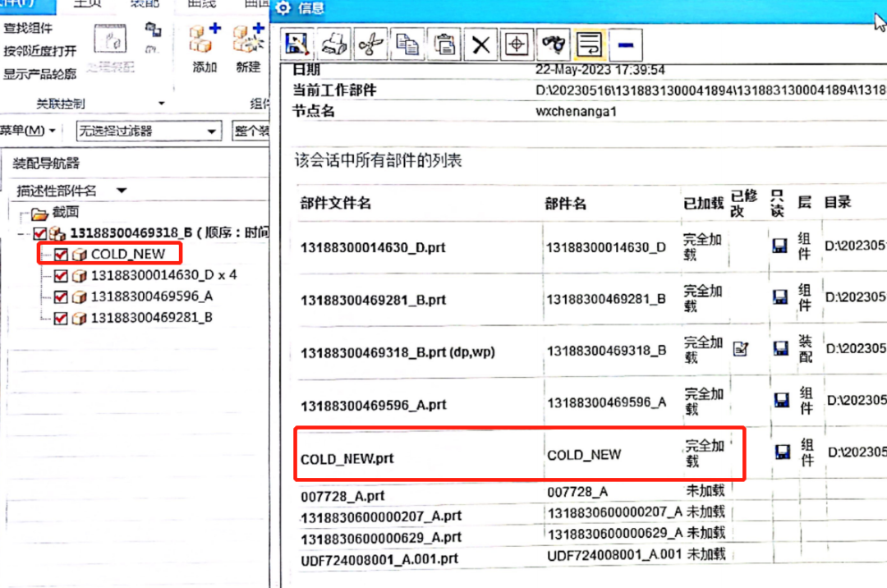Click the Save As icon in 信息 toolbar
This screenshot has height=588, width=887.
(x=297, y=44)
